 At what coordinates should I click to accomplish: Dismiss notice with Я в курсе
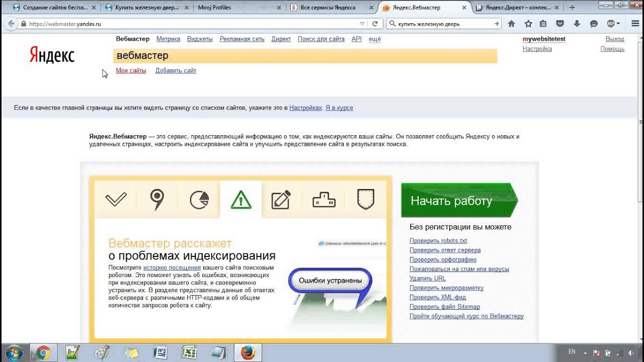pyautogui.click(x=339, y=108)
